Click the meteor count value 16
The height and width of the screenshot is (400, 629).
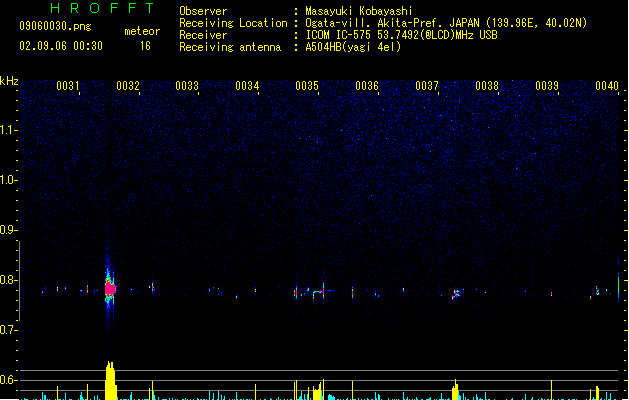point(145,46)
